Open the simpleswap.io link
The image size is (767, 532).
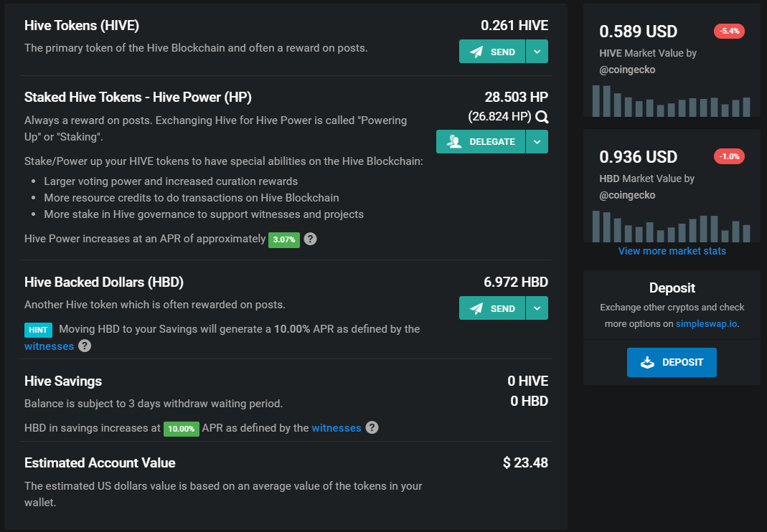706,323
